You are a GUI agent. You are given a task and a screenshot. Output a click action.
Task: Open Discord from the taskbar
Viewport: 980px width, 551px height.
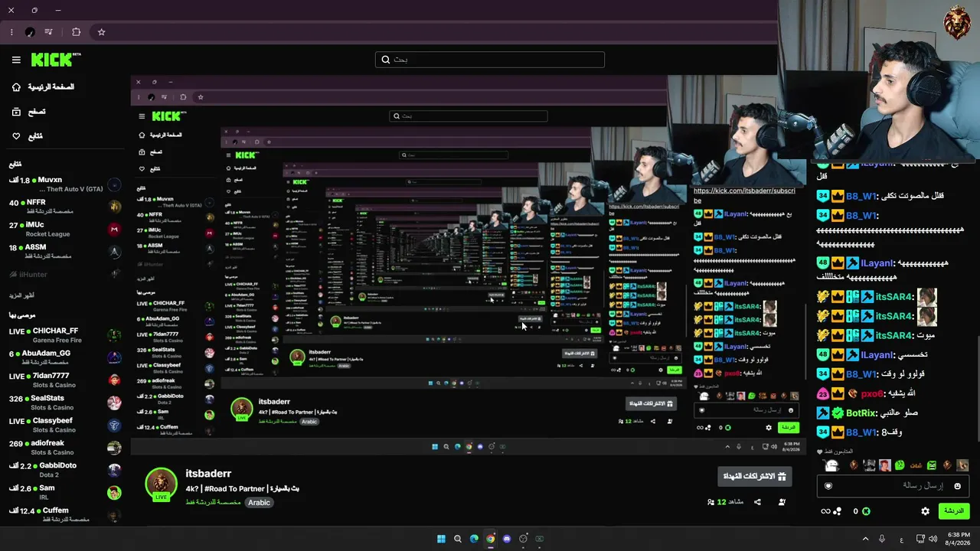tap(507, 539)
